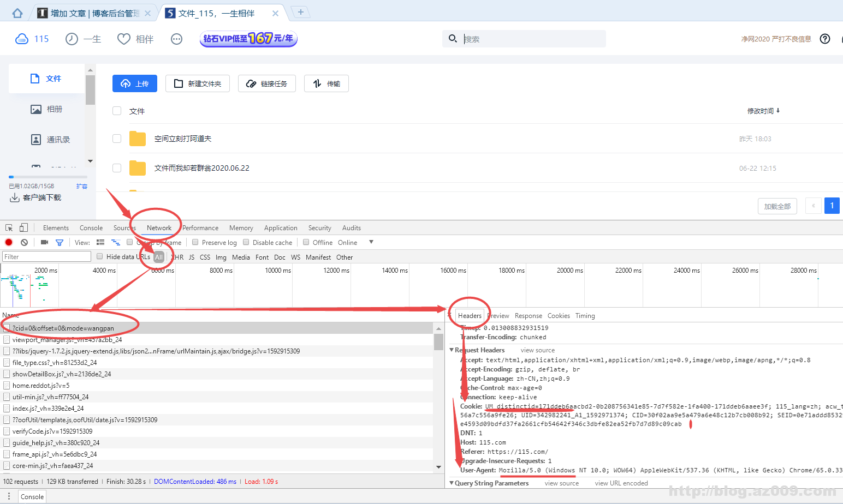Click the network Filter input field
843x504 pixels.
tap(47, 257)
